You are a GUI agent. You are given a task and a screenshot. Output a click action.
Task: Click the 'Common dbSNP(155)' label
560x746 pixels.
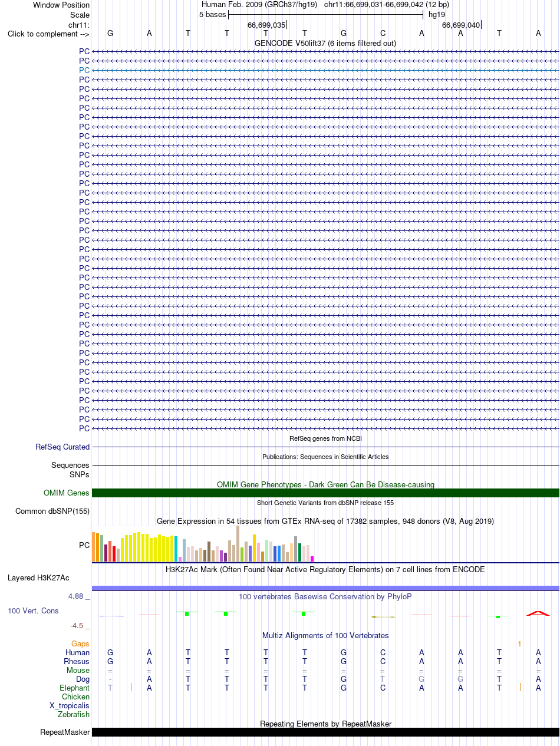tap(52, 511)
